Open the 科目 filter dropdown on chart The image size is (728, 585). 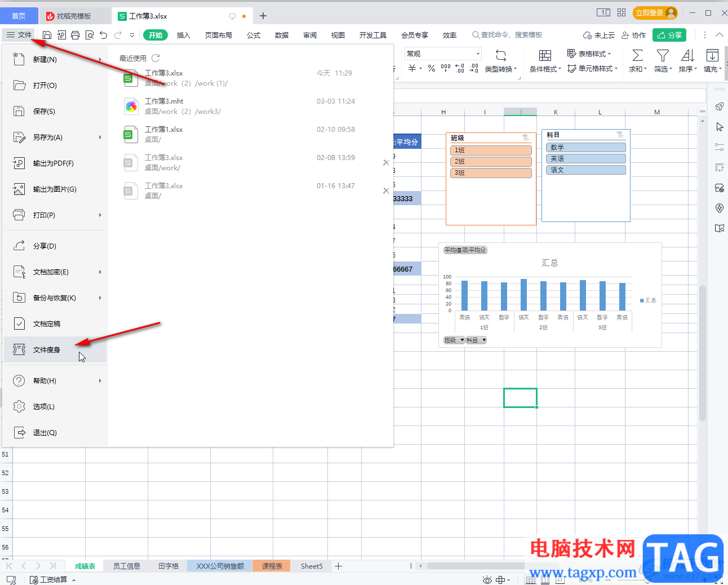(x=483, y=340)
